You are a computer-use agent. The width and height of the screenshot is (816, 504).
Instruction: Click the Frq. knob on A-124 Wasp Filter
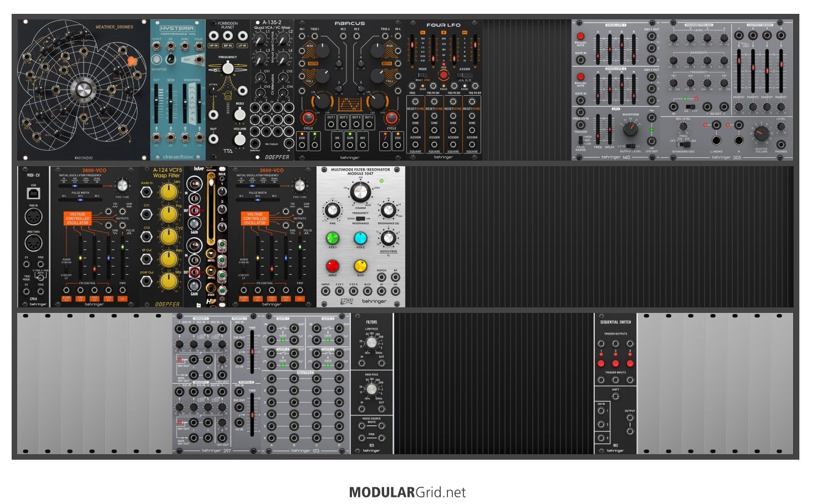[168, 214]
